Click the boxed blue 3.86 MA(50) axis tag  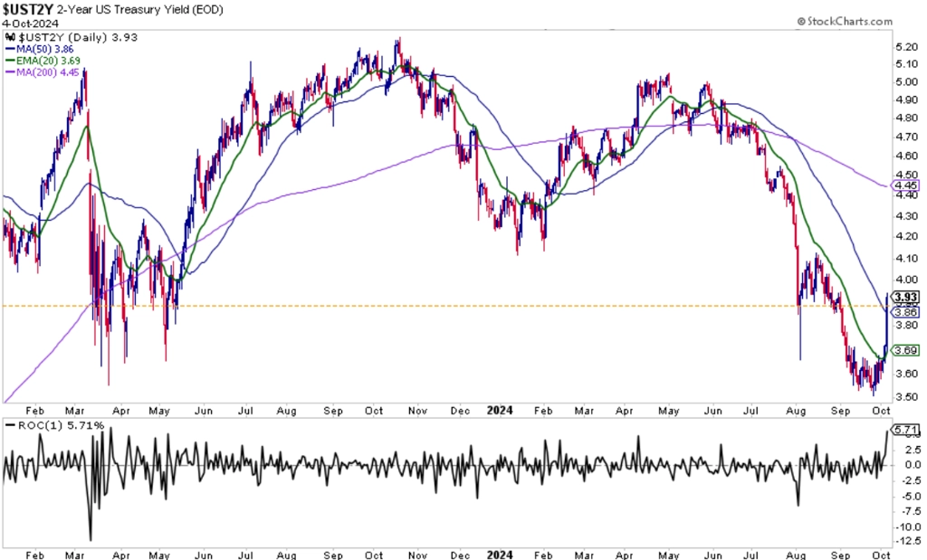(906, 312)
